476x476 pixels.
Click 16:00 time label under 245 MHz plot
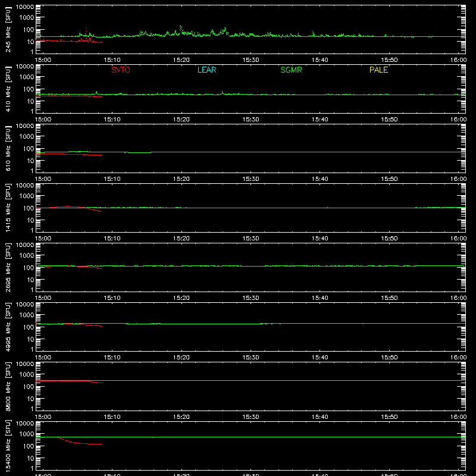point(458,60)
